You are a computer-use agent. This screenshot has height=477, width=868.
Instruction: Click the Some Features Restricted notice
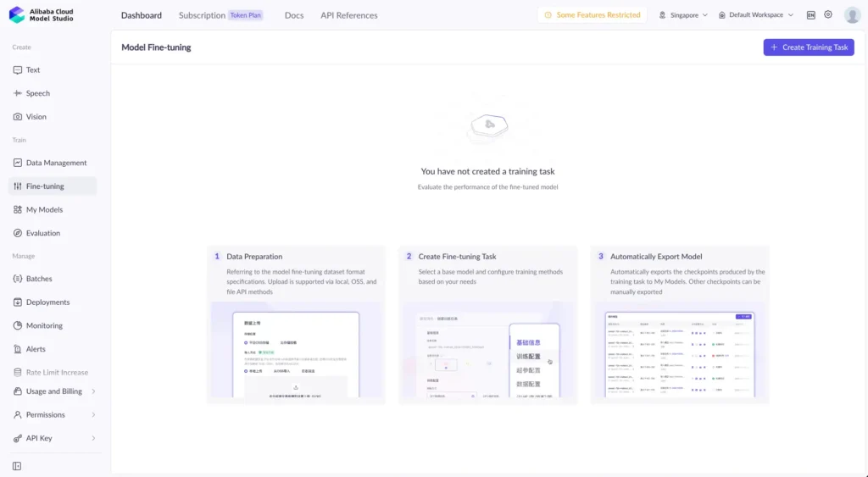tap(592, 15)
